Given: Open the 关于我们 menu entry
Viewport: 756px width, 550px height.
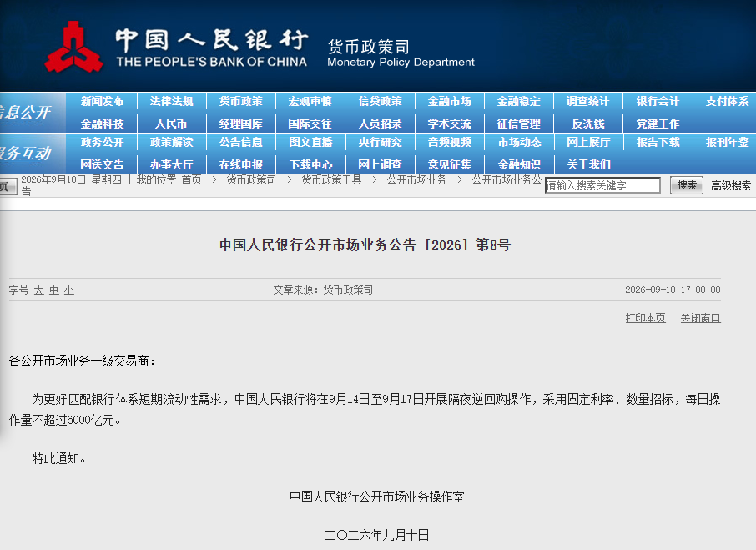Looking at the screenshot, I should click(588, 165).
